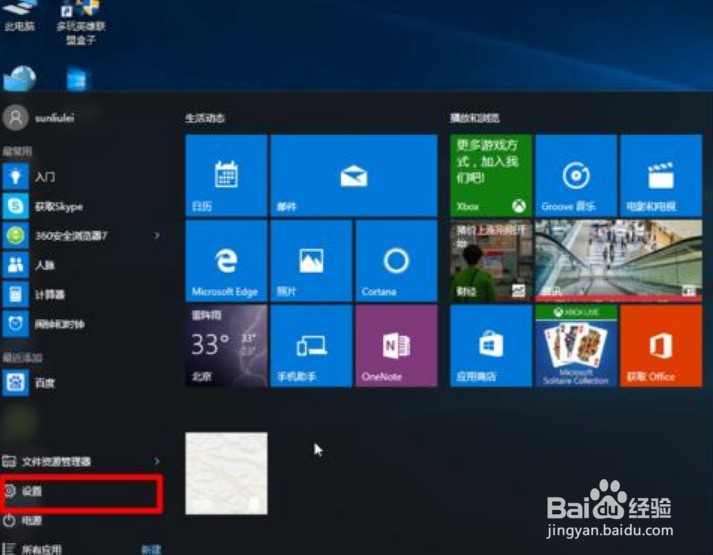The image size is (713, 555).
Task: Expand the 文件资源管理器 jump list arrow
Action: click(157, 461)
